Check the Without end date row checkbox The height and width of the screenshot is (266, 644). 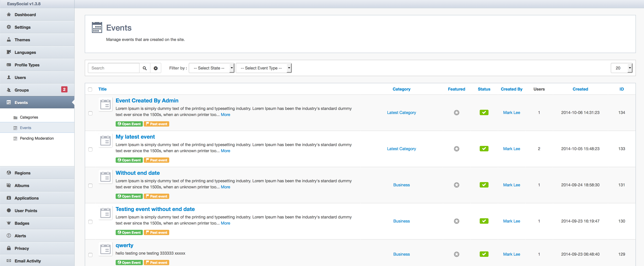pyautogui.click(x=90, y=186)
